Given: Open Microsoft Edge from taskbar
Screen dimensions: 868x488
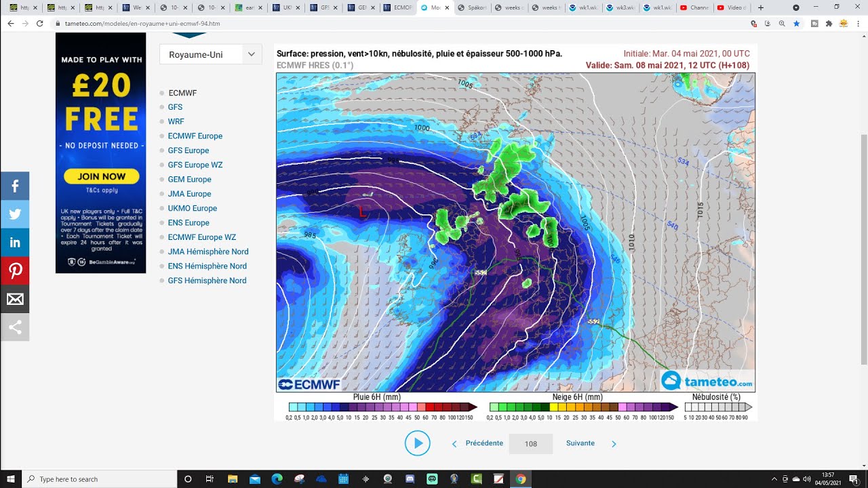Looking at the screenshot, I should 277,479.
